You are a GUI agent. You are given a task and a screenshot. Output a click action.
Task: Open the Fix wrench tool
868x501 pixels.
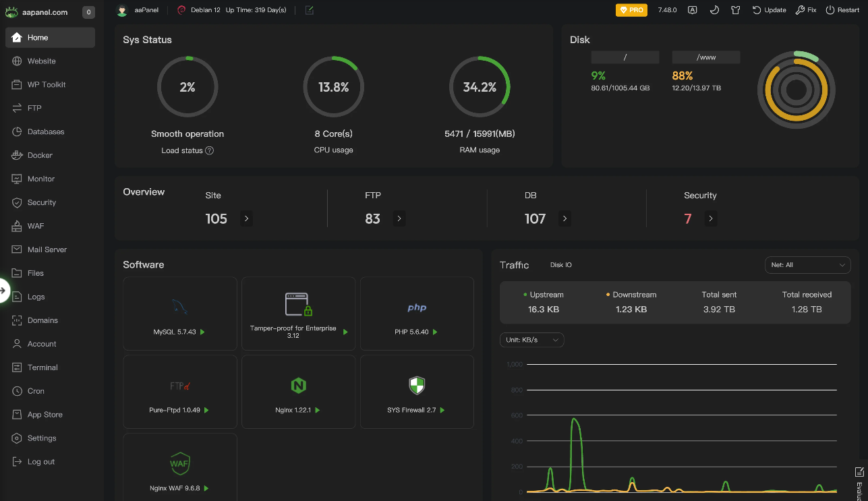[806, 10]
